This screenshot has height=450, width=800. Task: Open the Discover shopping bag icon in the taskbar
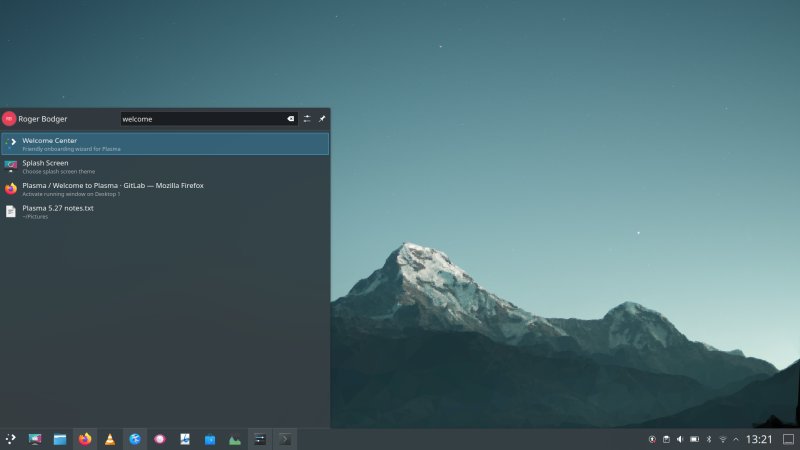click(210, 439)
